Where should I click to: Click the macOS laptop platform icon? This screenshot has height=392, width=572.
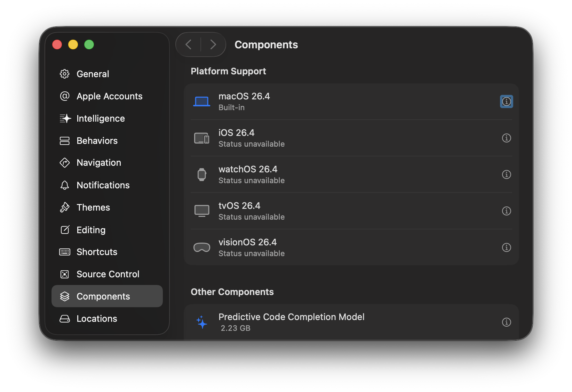pos(202,101)
